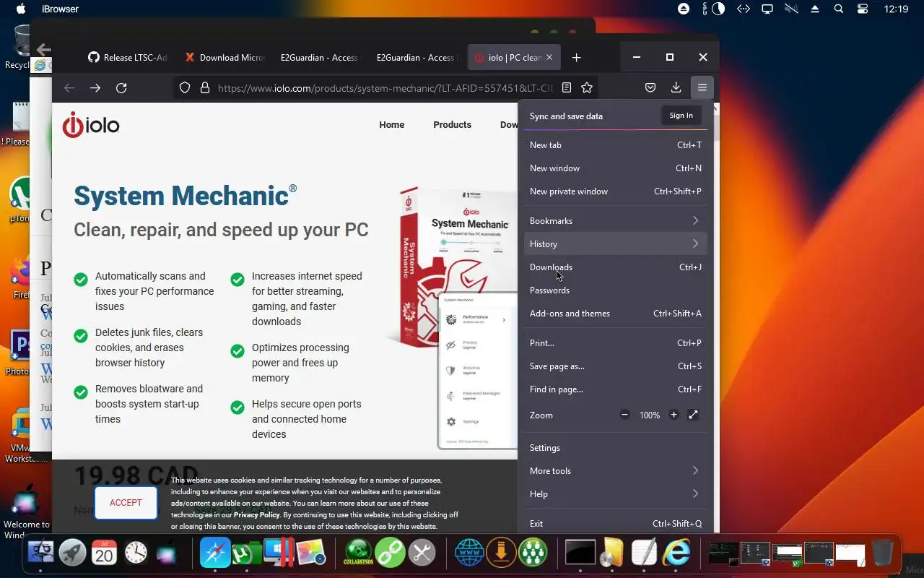Open the Trash in the dock
924x578 pixels.
click(x=882, y=553)
